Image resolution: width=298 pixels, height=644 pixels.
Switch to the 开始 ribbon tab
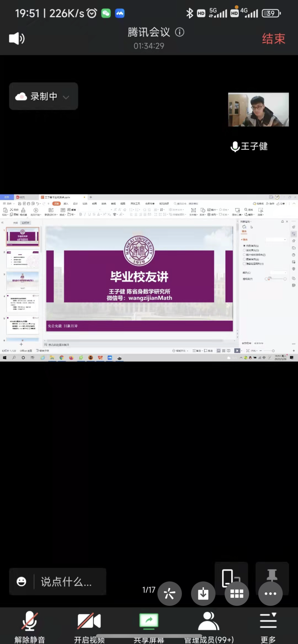[x=56, y=203]
